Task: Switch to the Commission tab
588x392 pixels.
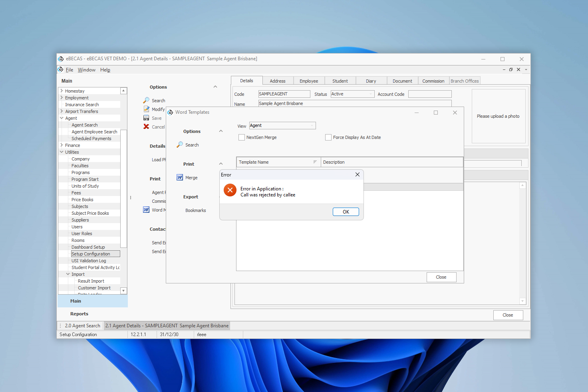Action: (433, 81)
